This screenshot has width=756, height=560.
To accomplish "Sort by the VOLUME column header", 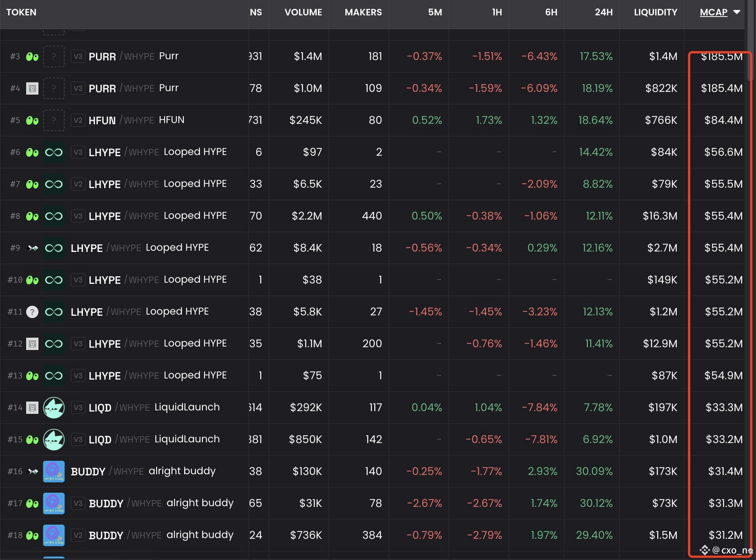I will pos(303,12).
